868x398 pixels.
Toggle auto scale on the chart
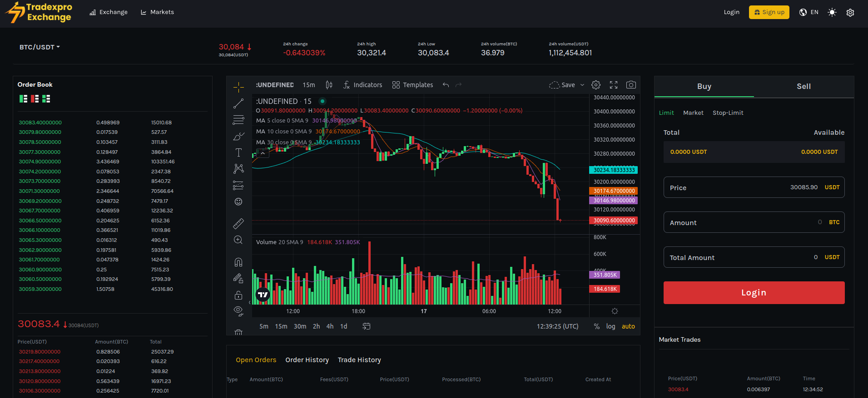[x=628, y=326]
